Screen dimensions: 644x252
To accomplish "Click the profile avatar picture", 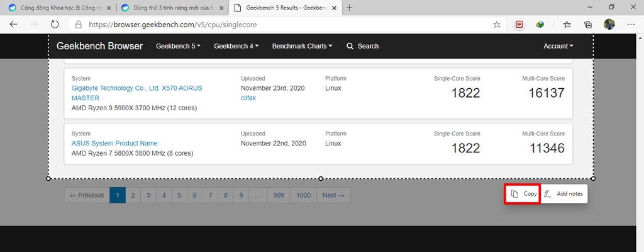I will point(609,25).
